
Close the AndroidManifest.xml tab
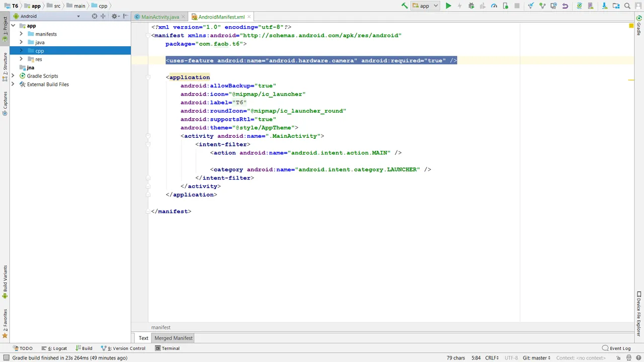(249, 17)
